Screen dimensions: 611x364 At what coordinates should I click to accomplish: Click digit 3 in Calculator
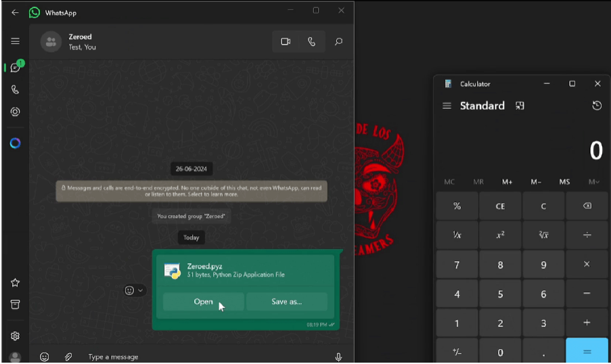[543, 323]
